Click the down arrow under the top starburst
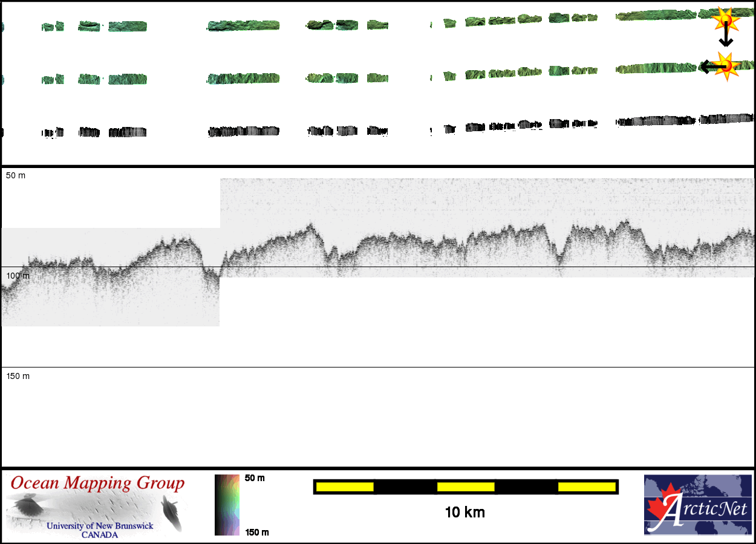This screenshot has width=756, height=544. 725,39
